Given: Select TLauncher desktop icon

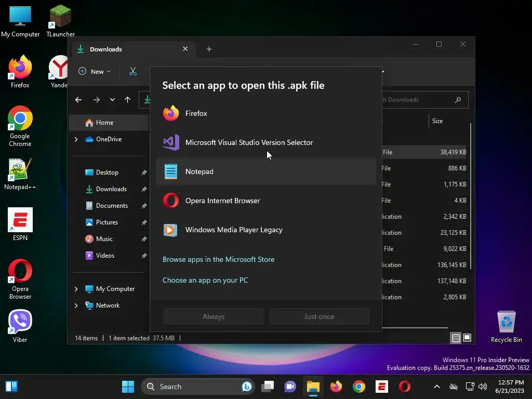Looking at the screenshot, I should click(60, 20).
